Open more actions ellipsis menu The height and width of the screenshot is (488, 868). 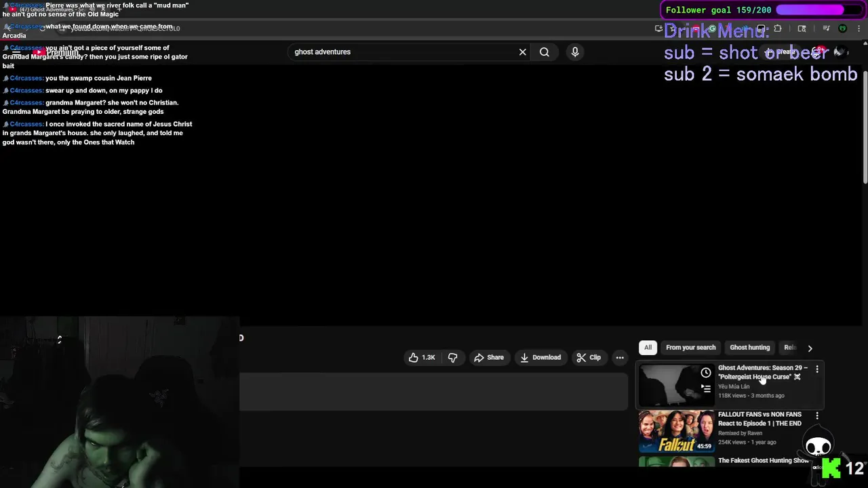point(620,357)
